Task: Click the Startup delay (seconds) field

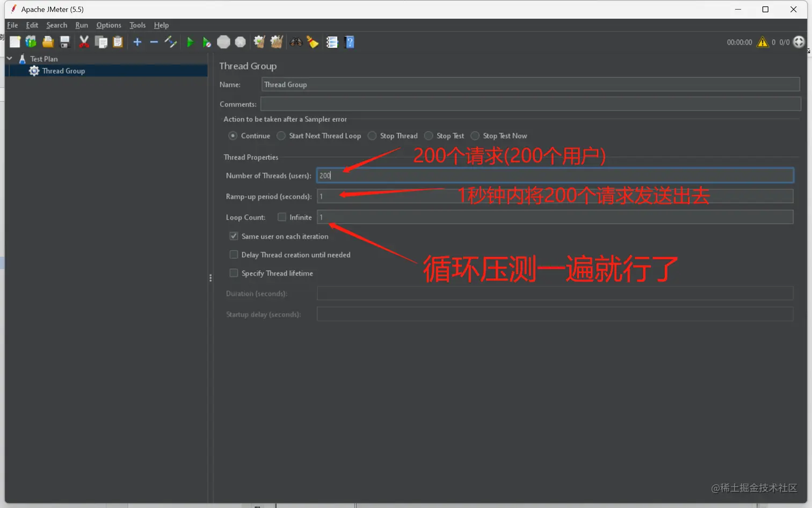Action: (555, 314)
